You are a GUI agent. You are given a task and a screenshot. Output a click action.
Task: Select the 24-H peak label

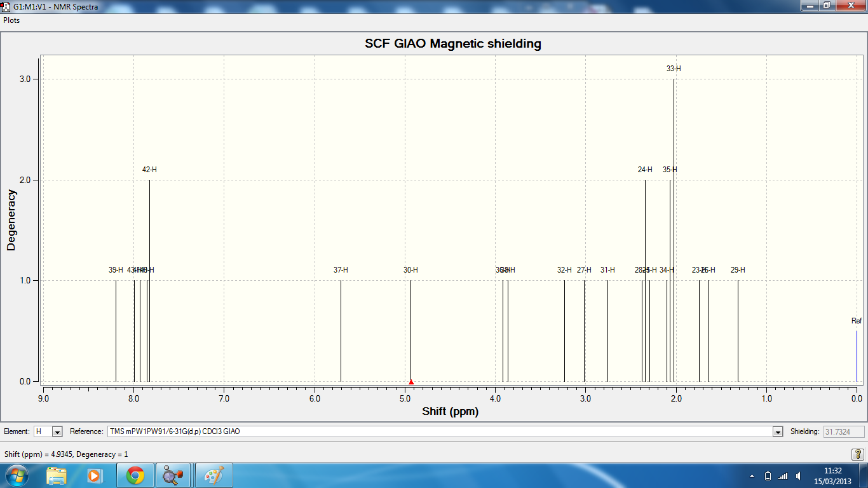(x=645, y=170)
